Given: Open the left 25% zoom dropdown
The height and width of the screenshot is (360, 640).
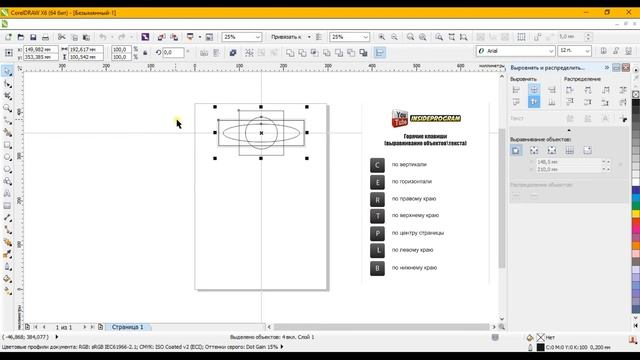Looking at the screenshot, I should click(x=258, y=37).
